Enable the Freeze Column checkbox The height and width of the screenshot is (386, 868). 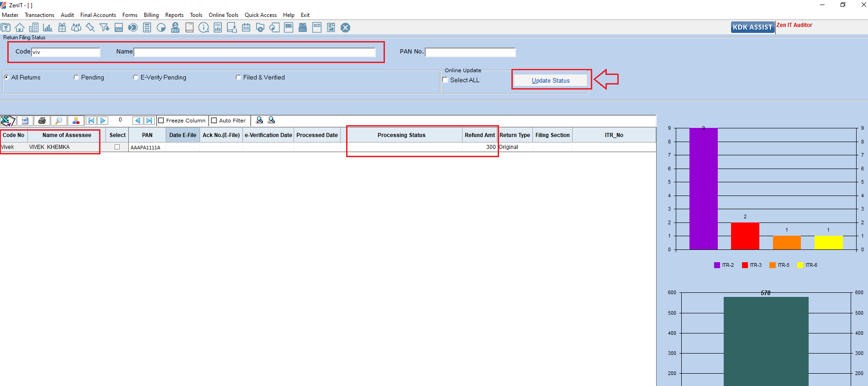(x=161, y=121)
